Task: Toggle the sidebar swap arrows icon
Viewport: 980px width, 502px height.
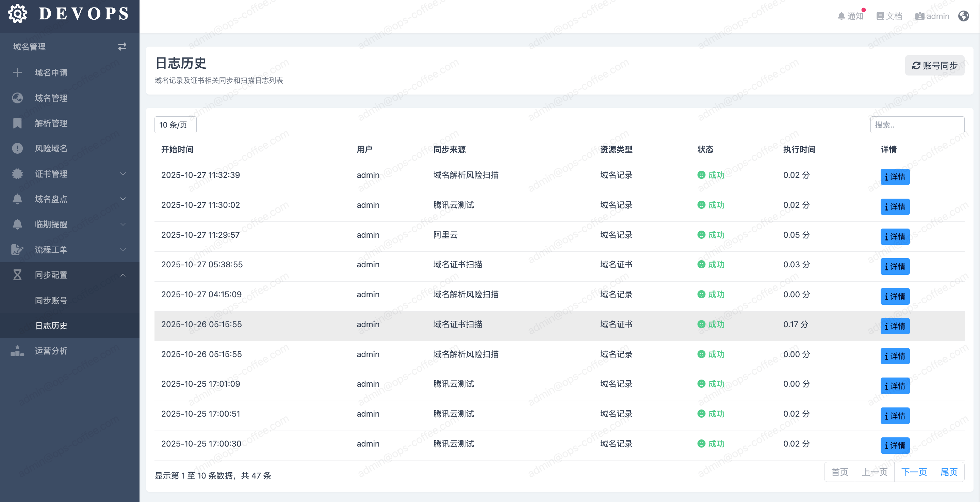Action: [x=122, y=46]
